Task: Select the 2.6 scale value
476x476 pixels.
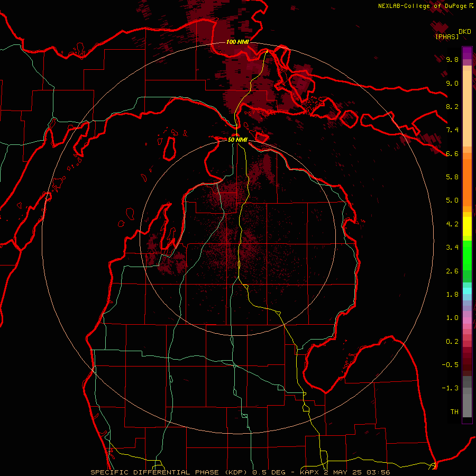Action: (x=452, y=271)
